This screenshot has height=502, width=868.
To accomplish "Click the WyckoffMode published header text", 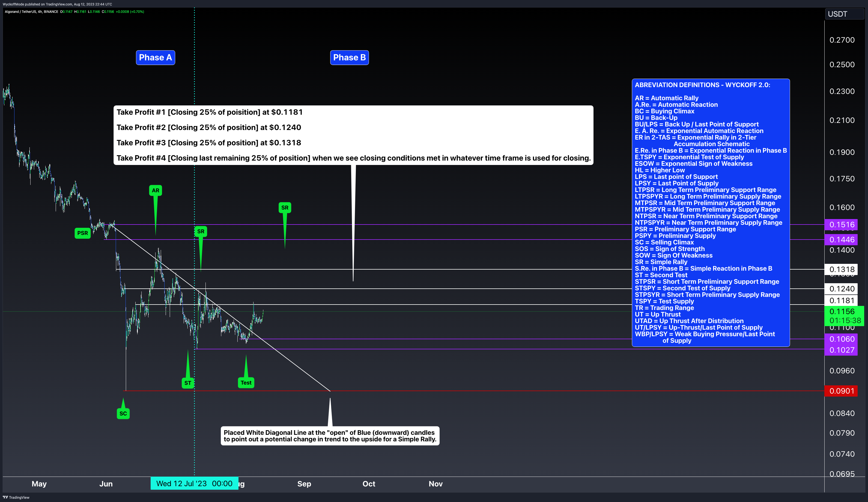I will 57,4.
